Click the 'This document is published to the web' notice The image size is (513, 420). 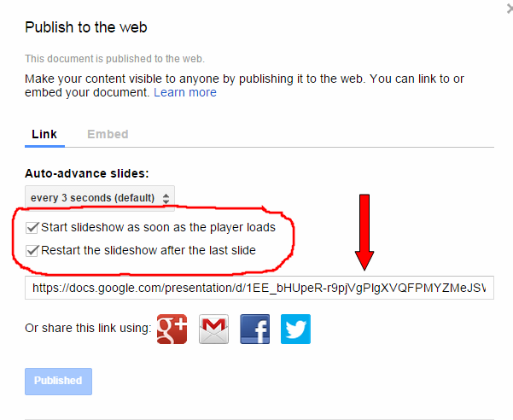[115, 59]
